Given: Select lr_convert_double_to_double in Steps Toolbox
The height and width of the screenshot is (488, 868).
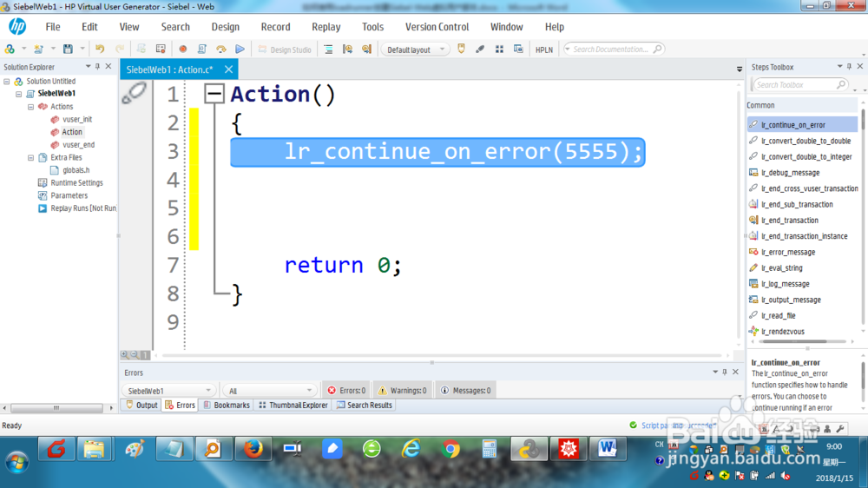Looking at the screenshot, I should (806, 141).
